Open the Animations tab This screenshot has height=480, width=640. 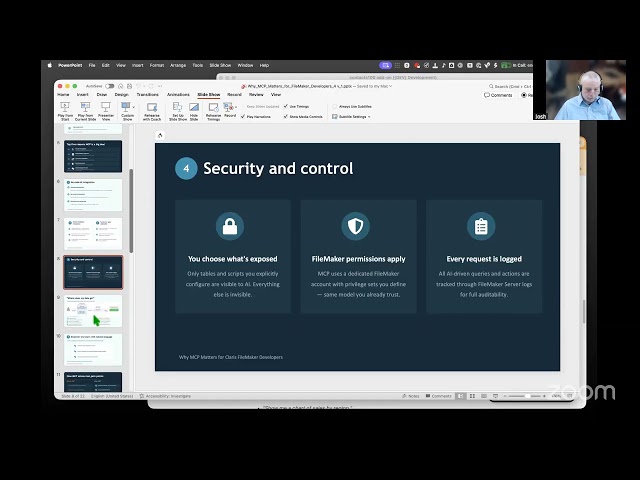click(x=178, y=94)
